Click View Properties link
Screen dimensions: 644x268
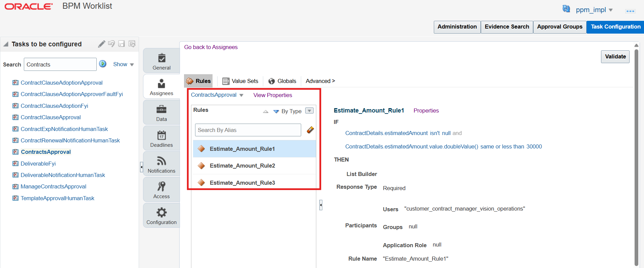point(273,95)
